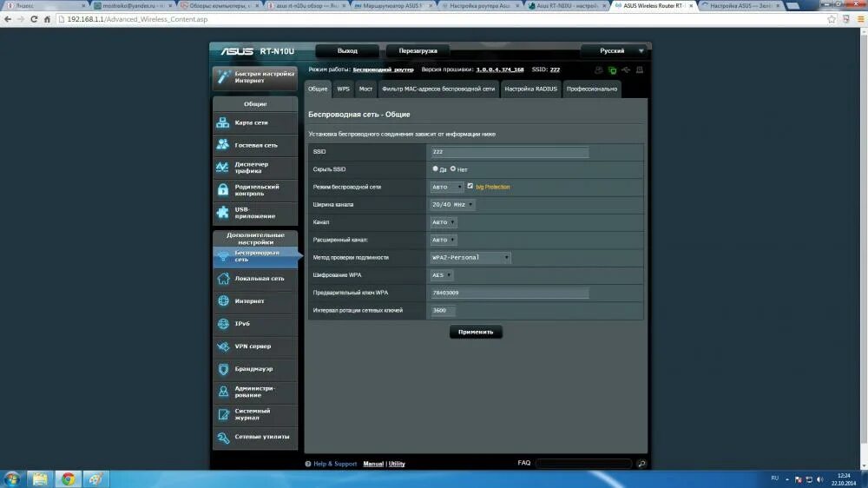This screenshot has height=488, width=868.
Task: Open the Quick Internet Setup wizard icon
Action: (223, 77)
